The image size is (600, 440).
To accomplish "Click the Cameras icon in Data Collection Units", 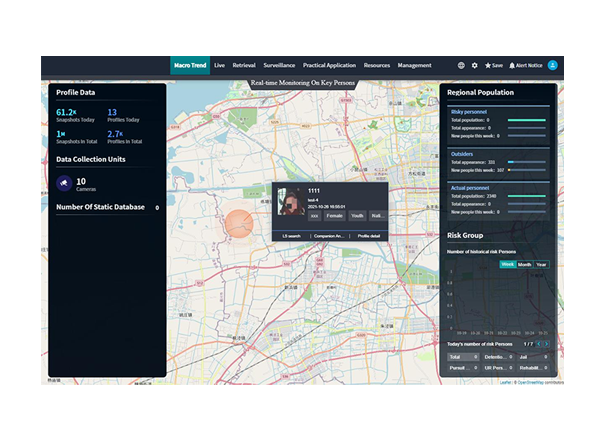I will (x=65, y=182).
